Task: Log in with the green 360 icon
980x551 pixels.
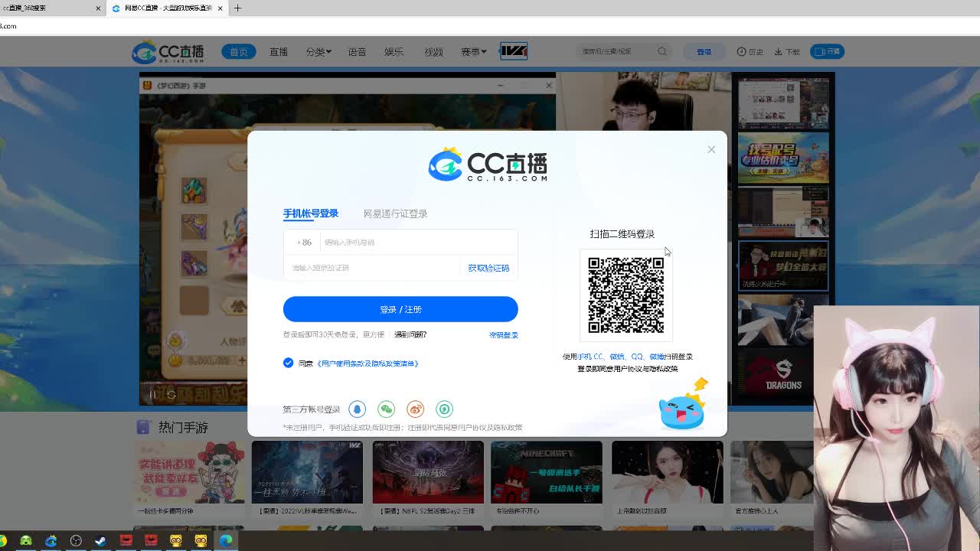Action: tap(444, 409)
